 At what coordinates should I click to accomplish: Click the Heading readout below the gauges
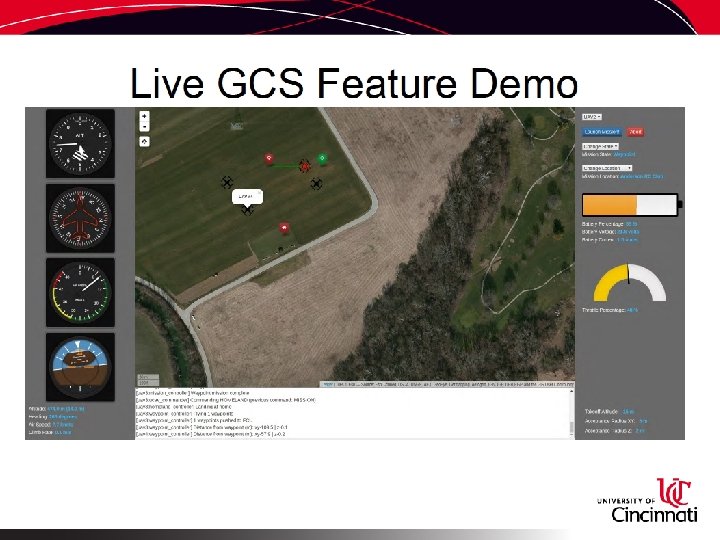52,416
